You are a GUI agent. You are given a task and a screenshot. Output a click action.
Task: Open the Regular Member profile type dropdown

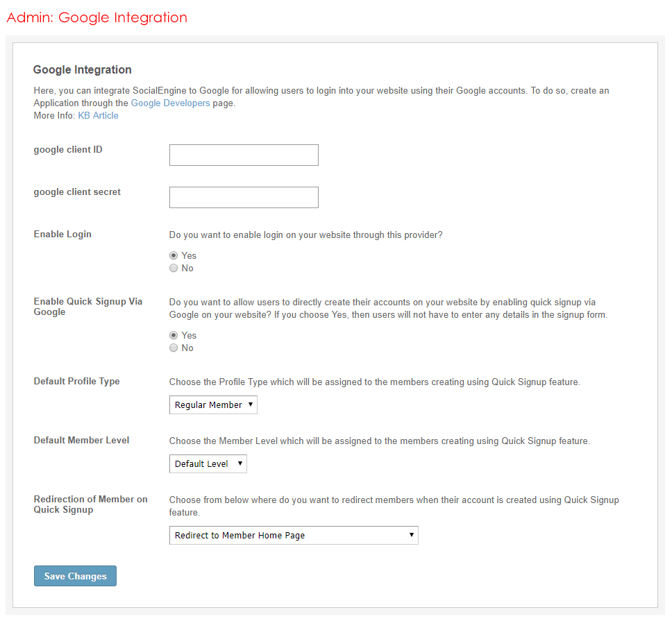tap(213, 405)
